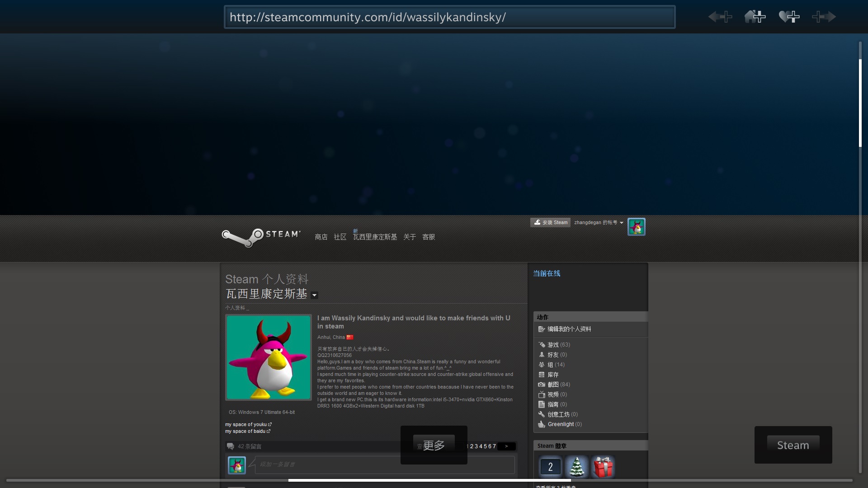Click the inventory stack icon

542,375
